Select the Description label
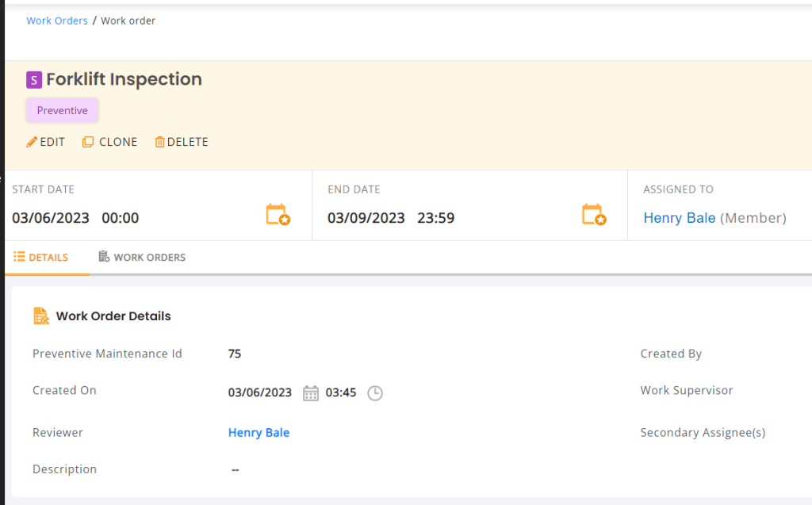Viewport: 812px width, 505px height. point(64,469)
